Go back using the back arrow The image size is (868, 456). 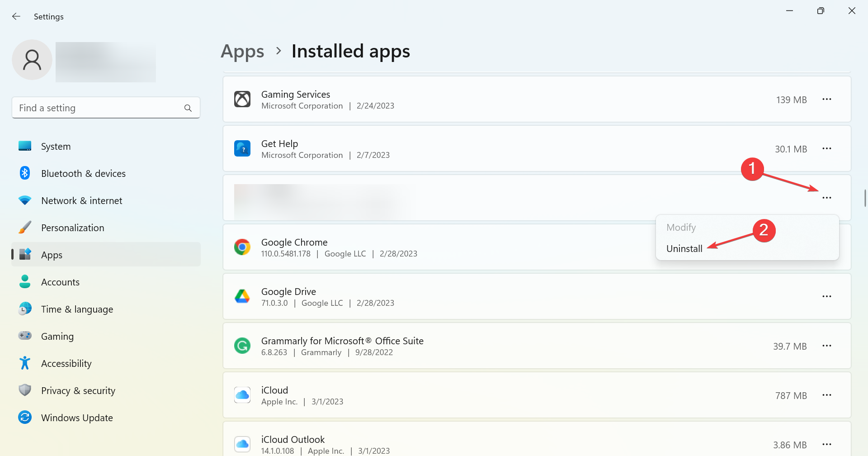click(16, 16)
